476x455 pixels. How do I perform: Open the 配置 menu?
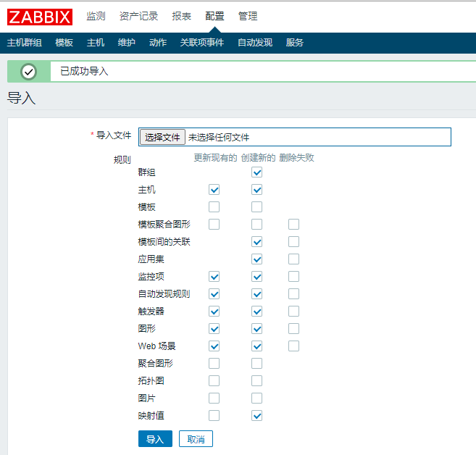click(x=214, y=16)
